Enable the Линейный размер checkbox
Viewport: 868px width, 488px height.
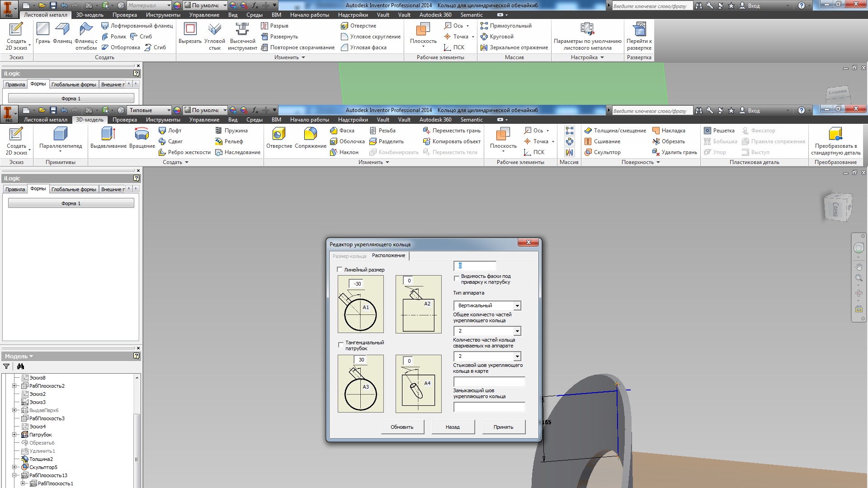click(340, 270)
